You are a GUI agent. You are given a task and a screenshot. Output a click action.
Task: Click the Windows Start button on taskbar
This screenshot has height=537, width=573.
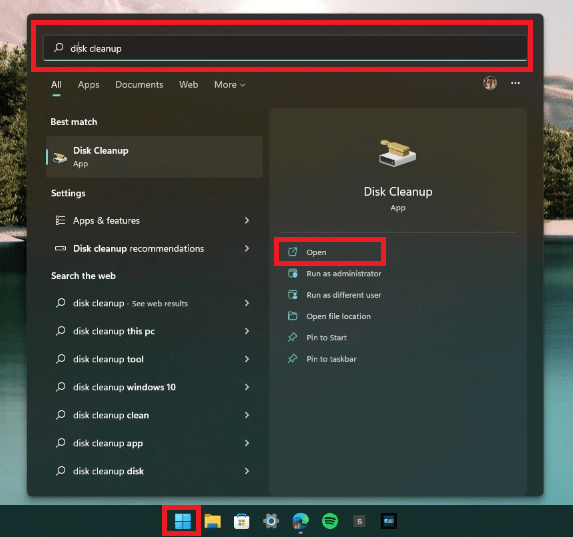(182, 521)
